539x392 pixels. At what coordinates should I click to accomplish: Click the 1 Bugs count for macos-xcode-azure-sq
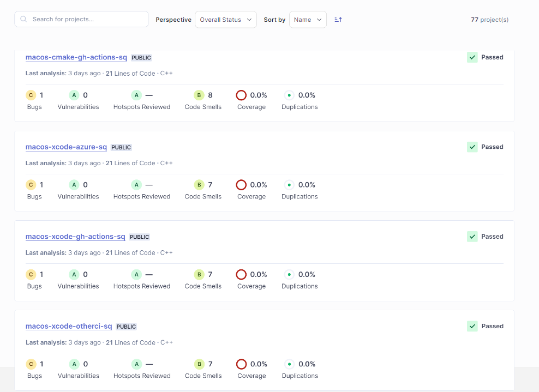41,185
